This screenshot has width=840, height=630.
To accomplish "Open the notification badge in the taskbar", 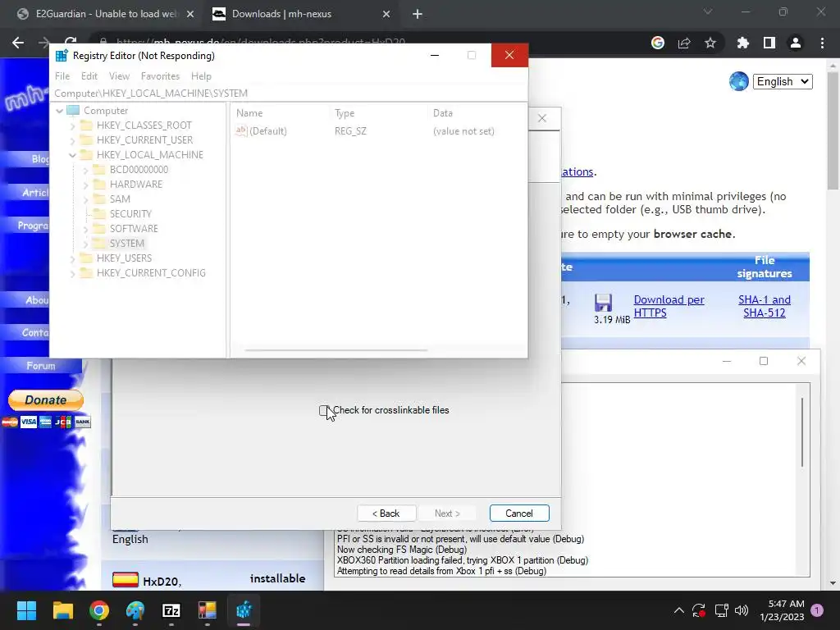I will click(x=817, y=610).
